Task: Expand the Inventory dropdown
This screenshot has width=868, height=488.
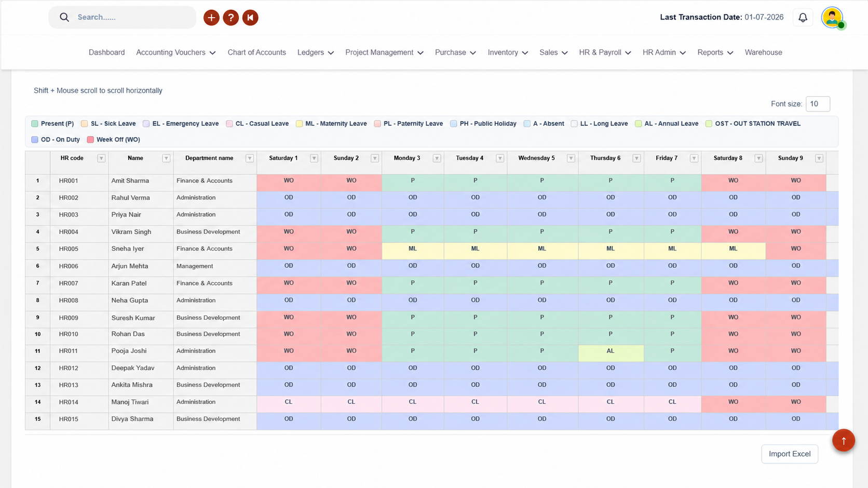Action: tap(508, 52)
